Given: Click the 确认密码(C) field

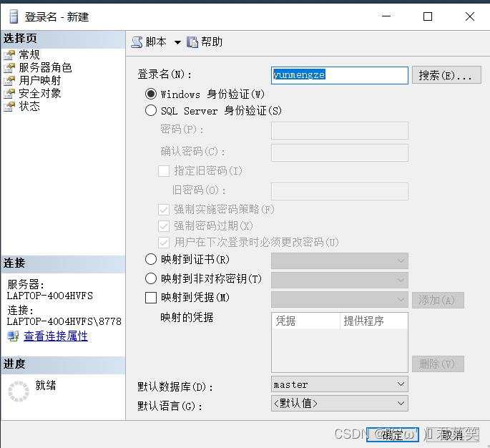Looking at the screenshot, I should tap(340, 153).
